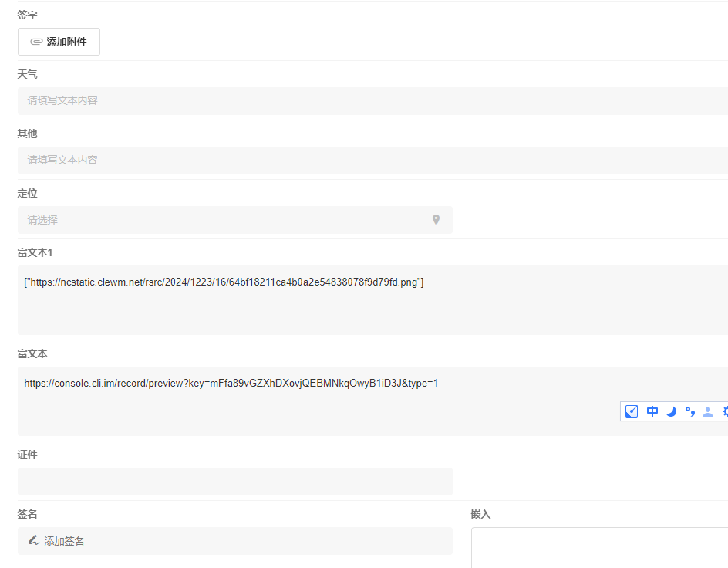Click the paperclip icon on 添加附件
This screenshot has width=728, height=568.
click(x=36, y=42)
